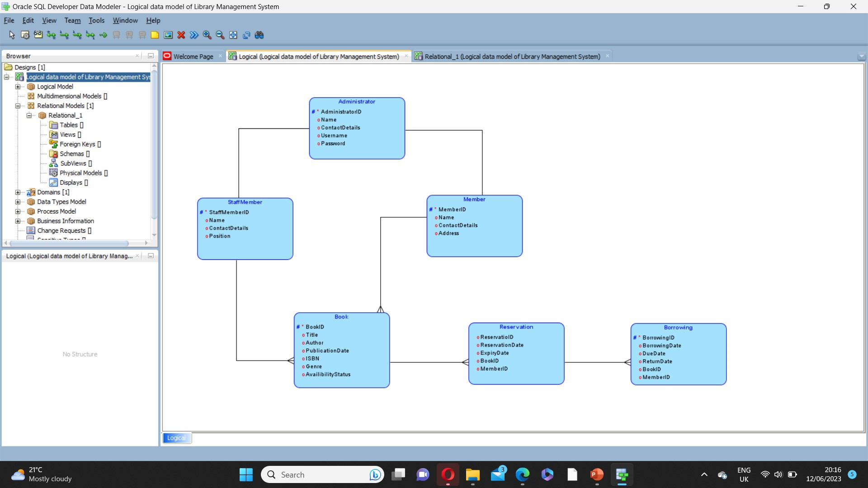The image size is (868, 488).
Task: Click the binoculars Find icon
Action: pyautogui.click(x=259, y=35)
